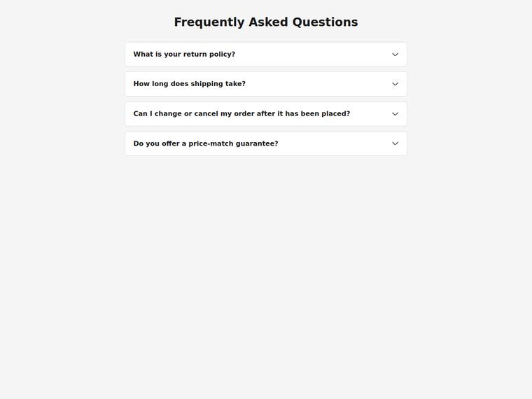Click the chevron arrow for price-match guarantee
The image size is (532, 399).
[395, 143]
